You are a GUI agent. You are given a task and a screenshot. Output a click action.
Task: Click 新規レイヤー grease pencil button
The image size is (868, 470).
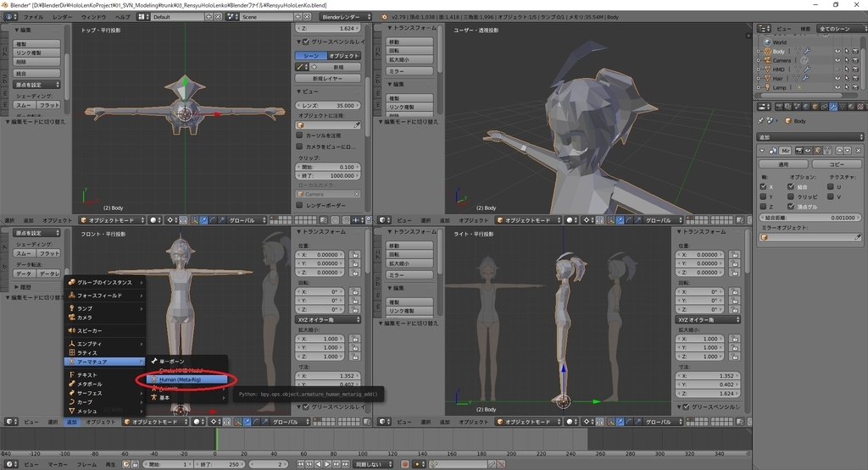coord(328,79)
